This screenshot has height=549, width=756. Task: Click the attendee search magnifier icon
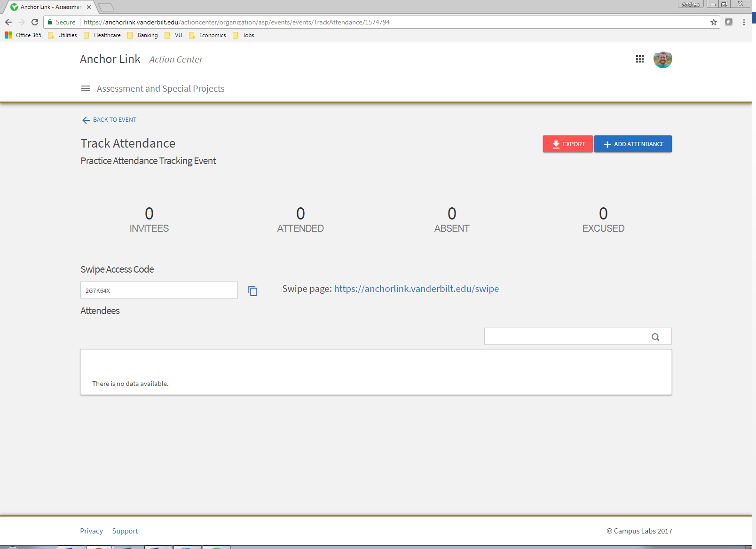coord(655,337)
